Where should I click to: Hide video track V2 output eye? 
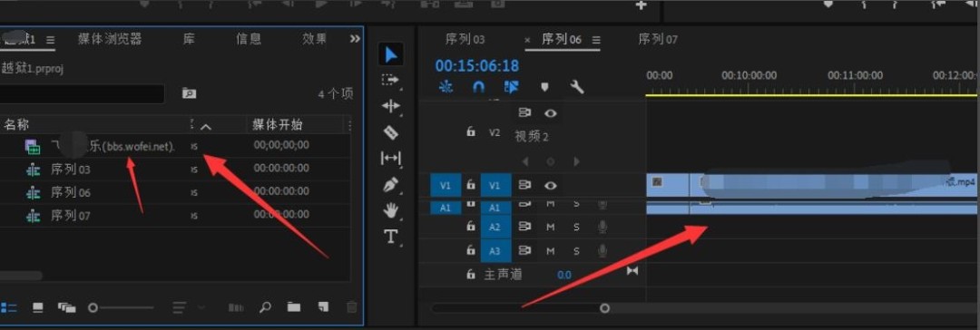551,113
